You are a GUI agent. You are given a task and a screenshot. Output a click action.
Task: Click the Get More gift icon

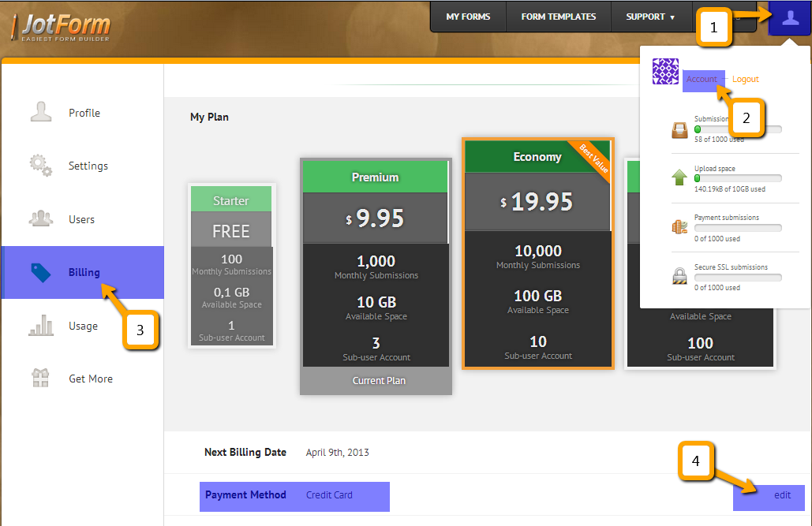point(41,379)
